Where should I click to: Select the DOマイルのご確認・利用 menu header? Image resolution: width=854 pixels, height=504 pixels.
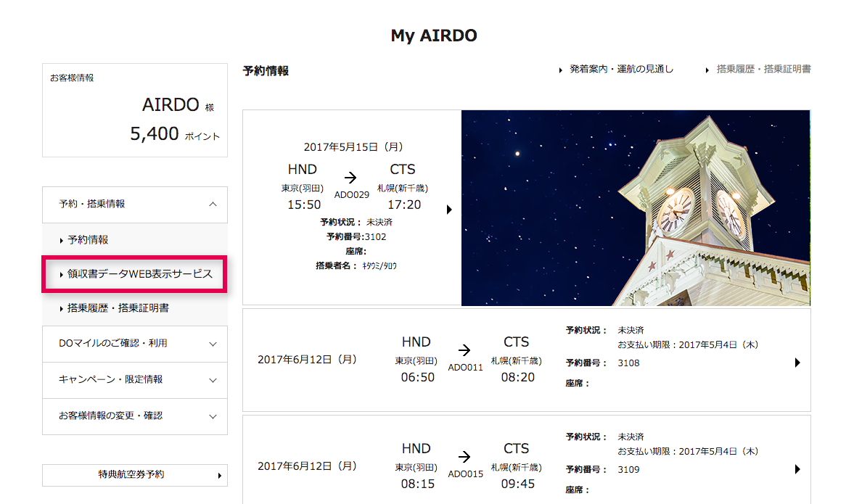coord(134,344)
